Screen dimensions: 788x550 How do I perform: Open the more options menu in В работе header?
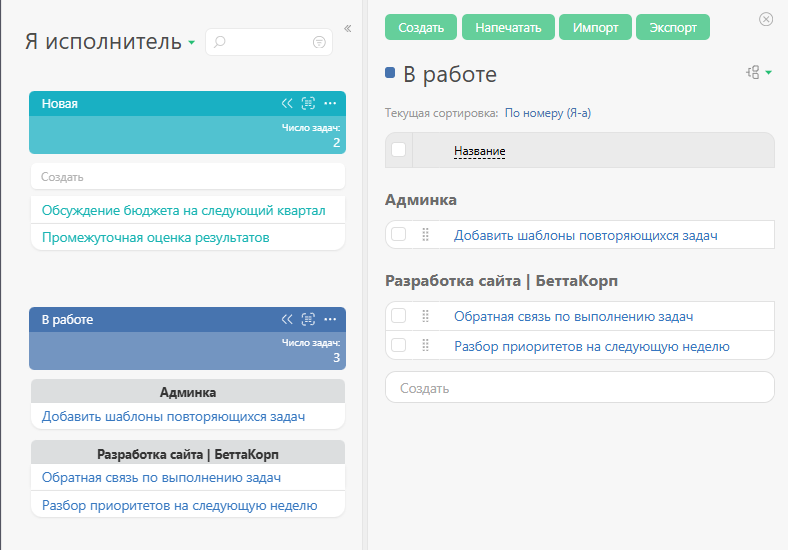point(330,319)
